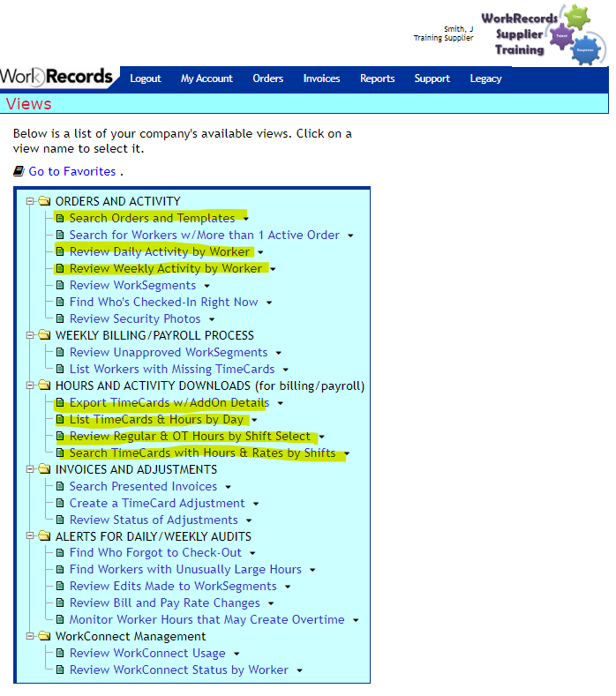Collapse the ALERTS FOR DAILY/WEEKLY AUDITS tree node
The width and height of the screenshot is (616, 696).
[x=30, y=536]
